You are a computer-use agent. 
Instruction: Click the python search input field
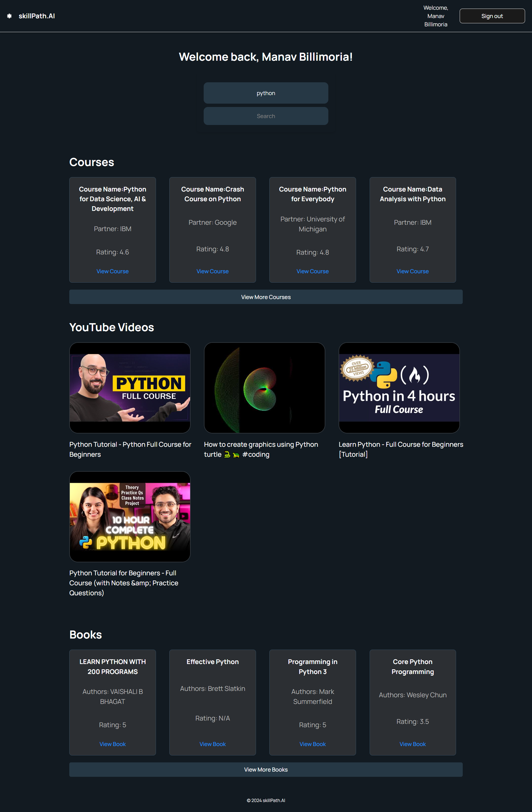coord(266,93)
